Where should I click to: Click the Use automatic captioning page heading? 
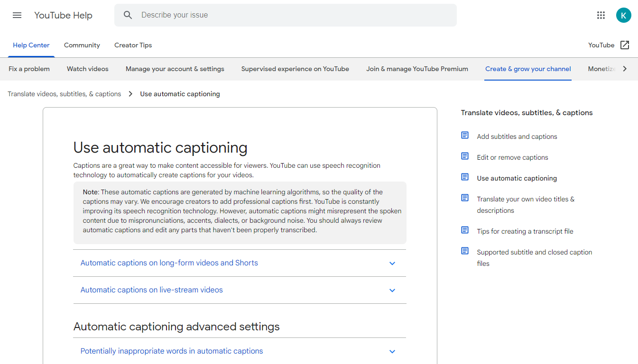coord(160,148)
